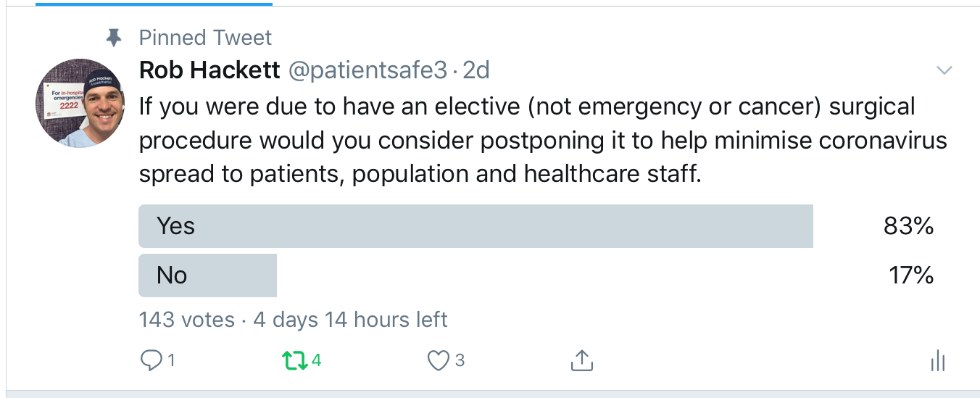The image size is (980, 398).
Task: Click the pin icon above the tweet
Action: pos(114,38)
